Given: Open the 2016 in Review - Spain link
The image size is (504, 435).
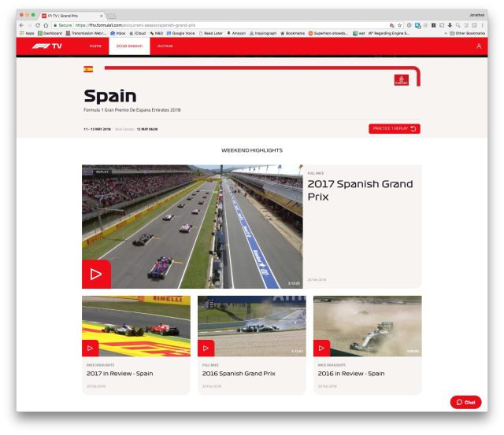Looking at the screenshot, I should point(351,374).
